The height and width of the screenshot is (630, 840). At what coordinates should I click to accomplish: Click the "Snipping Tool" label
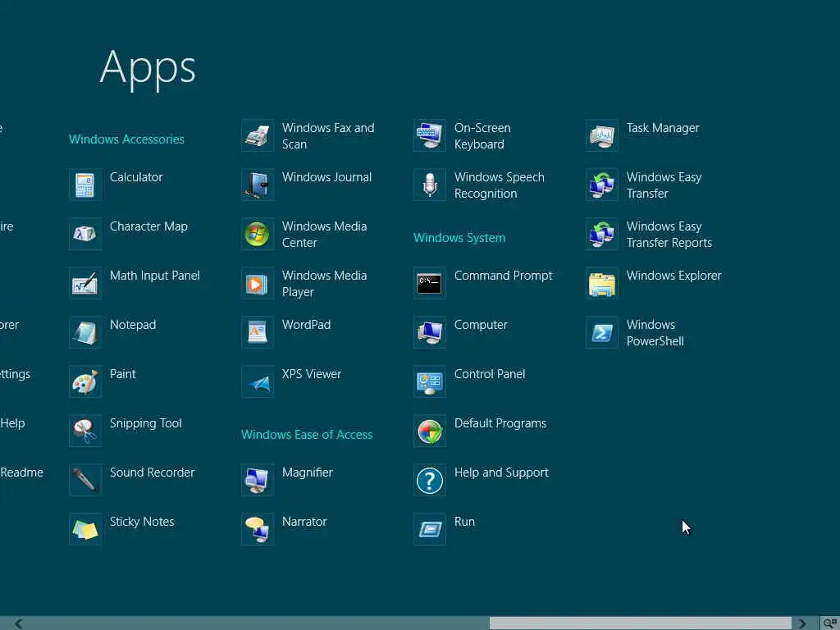click(x=146, y=424)
